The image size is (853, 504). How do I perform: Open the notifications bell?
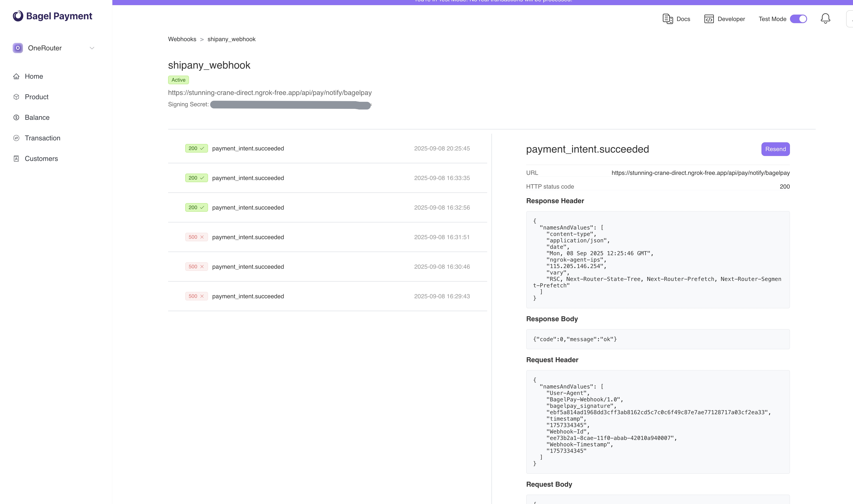[x=825, y=19]
